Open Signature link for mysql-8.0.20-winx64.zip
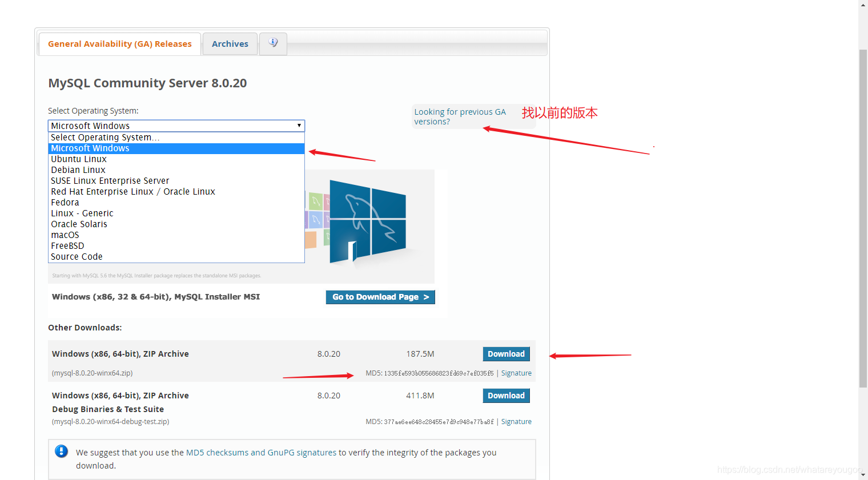 pos(516,373)
